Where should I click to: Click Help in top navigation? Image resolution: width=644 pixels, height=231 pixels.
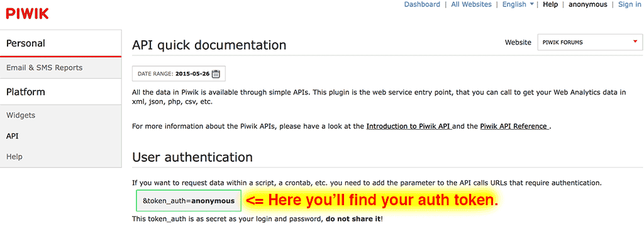click(550, 4)
